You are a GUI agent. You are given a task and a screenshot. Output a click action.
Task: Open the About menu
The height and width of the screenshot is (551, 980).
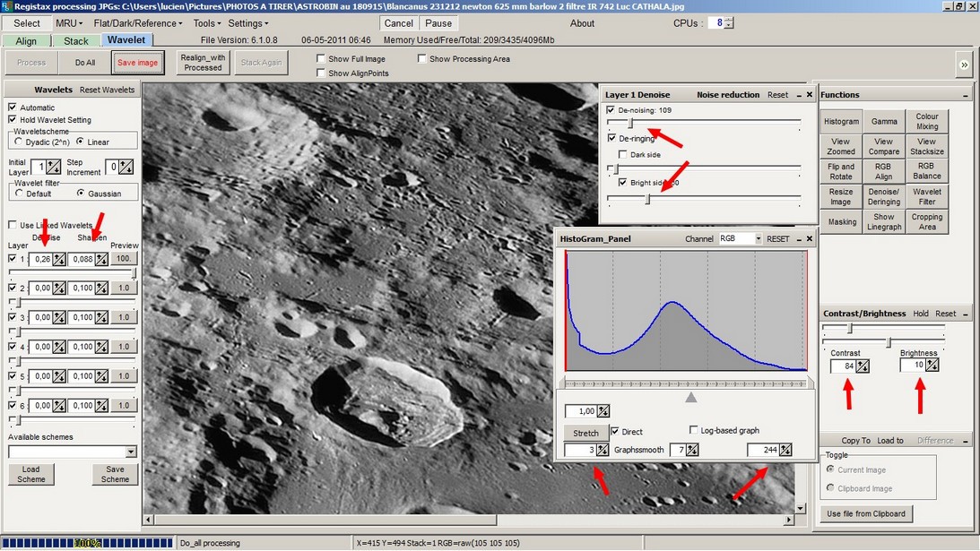(582, 23)
